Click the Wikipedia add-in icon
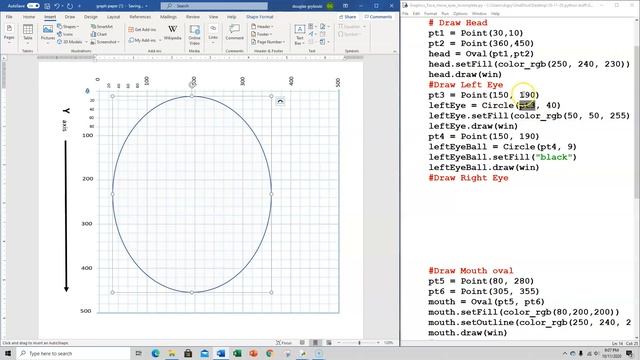Screen dimensions: 640x360 click(173, 33)
